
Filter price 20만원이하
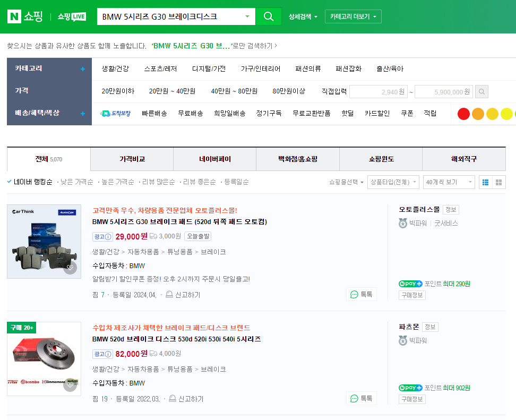118,91
